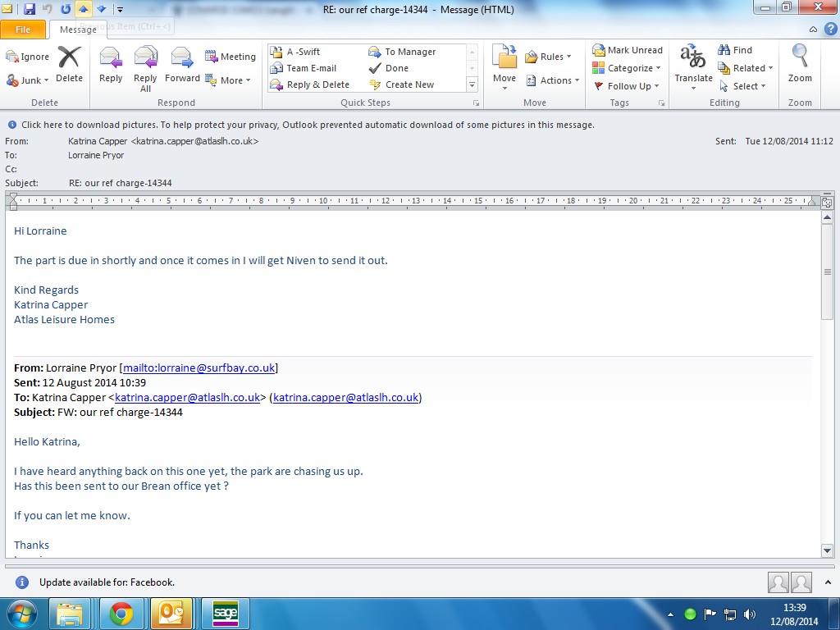Run Reply & Delete quick step
The image size is (840, 630).
309,84
